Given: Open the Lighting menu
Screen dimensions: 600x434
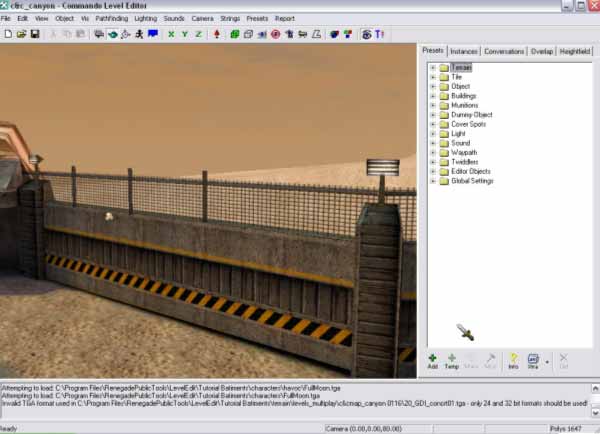Looking at the screenshot, I should [145, 18].
